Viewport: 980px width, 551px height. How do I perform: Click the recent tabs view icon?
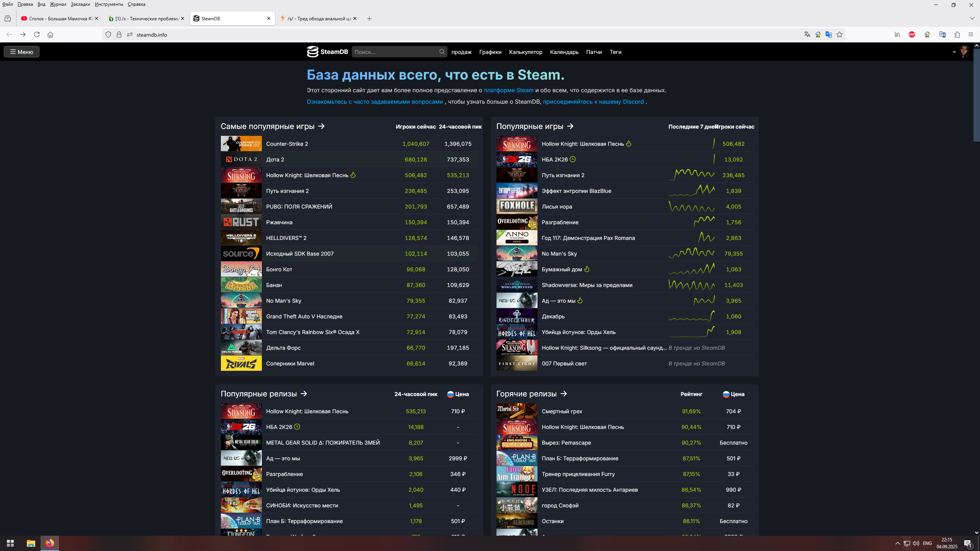(x=8, y=18)
